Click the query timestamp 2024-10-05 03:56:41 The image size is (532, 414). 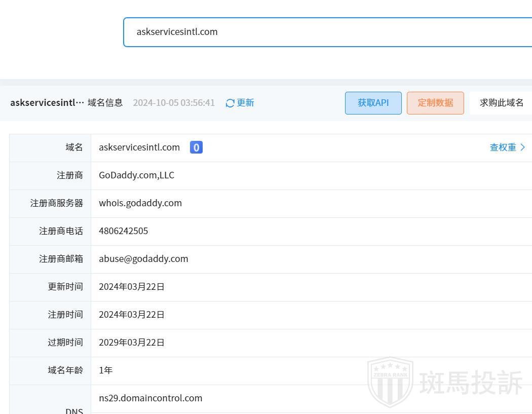pos(174,103)
